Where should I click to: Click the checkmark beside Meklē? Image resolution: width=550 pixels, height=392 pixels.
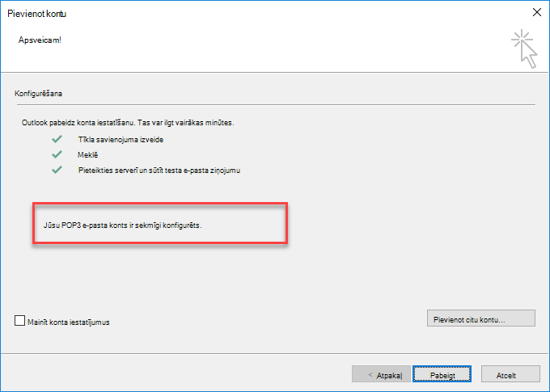[x=57, y=154]
